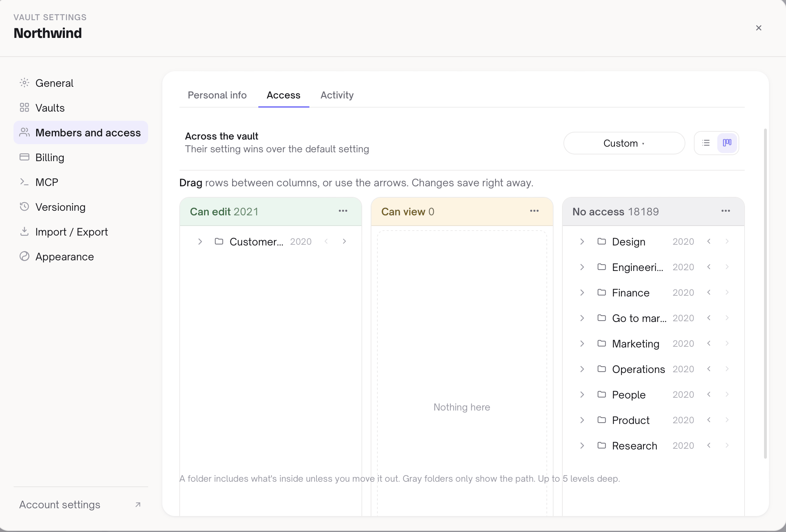Move Customer folder right with arrow
Image resolution: width=786 pixels, height=532 pixels.
point(344,242)
